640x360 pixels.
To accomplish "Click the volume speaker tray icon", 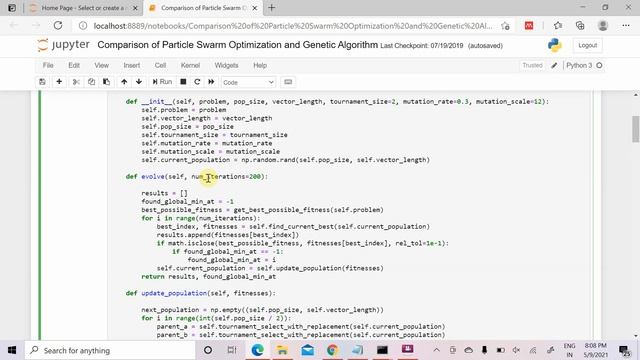I will coord(516,350).
